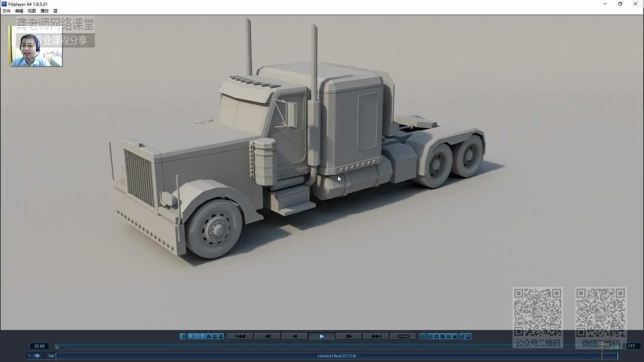The image size is (644, 362).
Task: Click the icon left of the R channel button
Action: point(183,336)
